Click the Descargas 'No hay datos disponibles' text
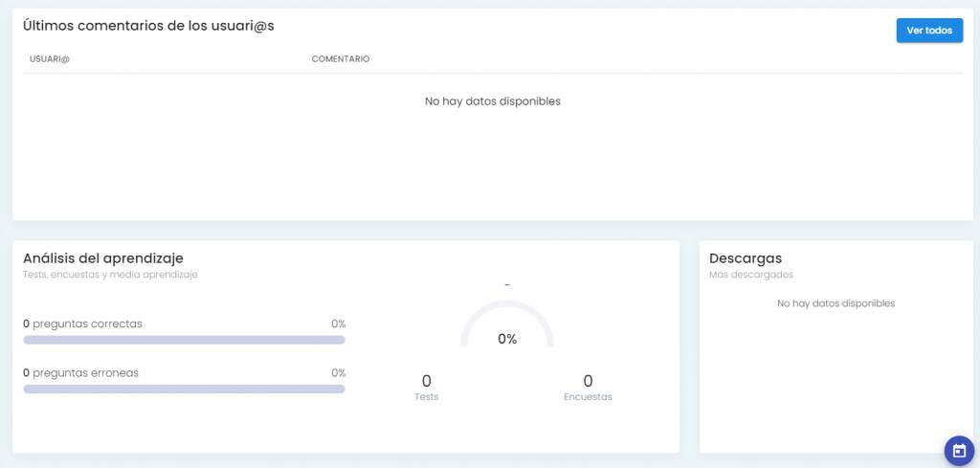This screenshot has height=468, width=980. [x=835, y=303]
